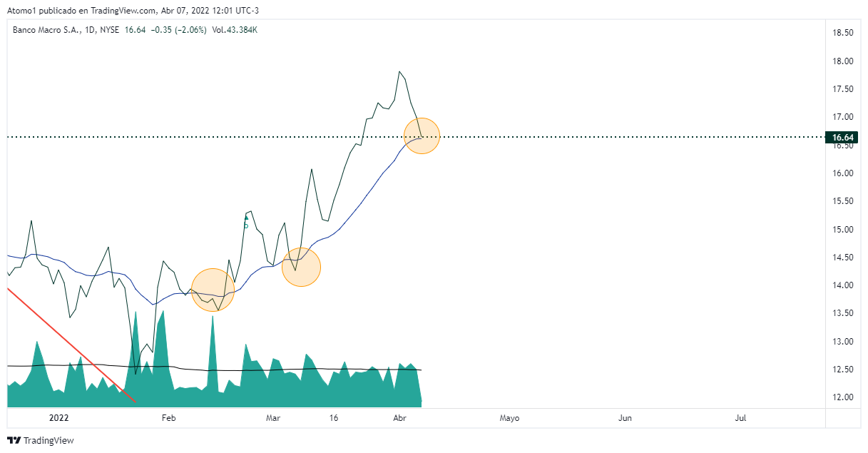This screenshot has width=868, height=453.
Task: Click the TradingView logo at bottom left
Action: [41, 440]
